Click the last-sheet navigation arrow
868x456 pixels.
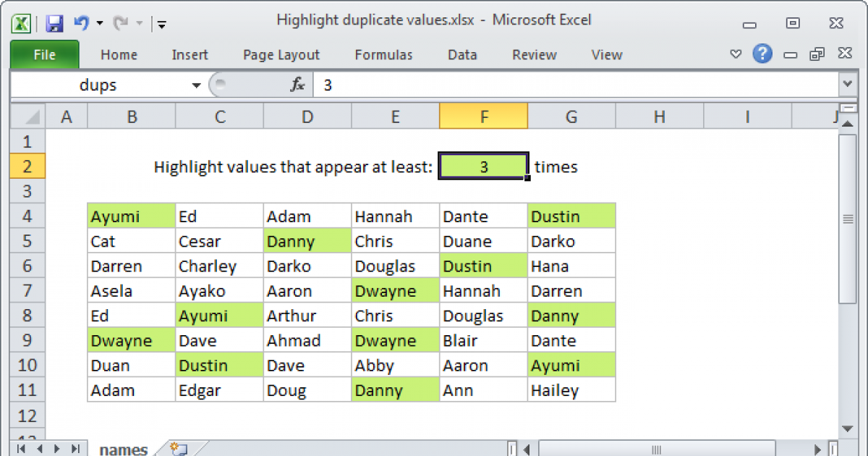point(75,449)
